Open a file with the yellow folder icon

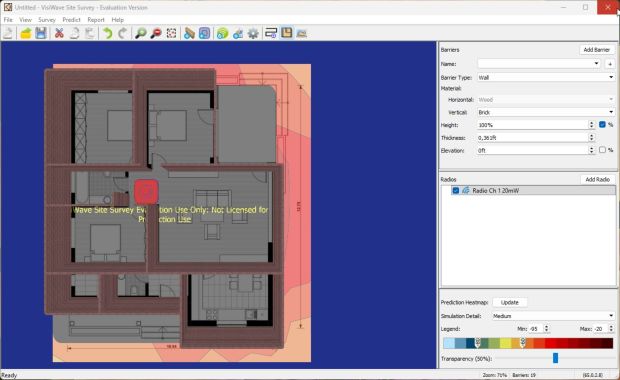point(26,33)
